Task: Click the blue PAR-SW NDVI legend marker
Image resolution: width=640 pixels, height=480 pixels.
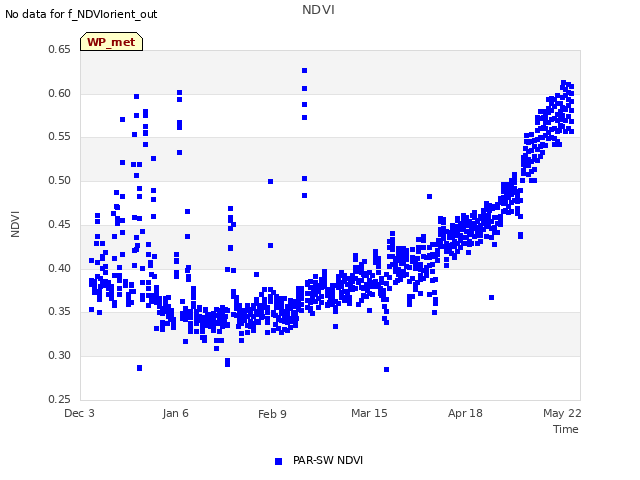Action: [278, 461]
